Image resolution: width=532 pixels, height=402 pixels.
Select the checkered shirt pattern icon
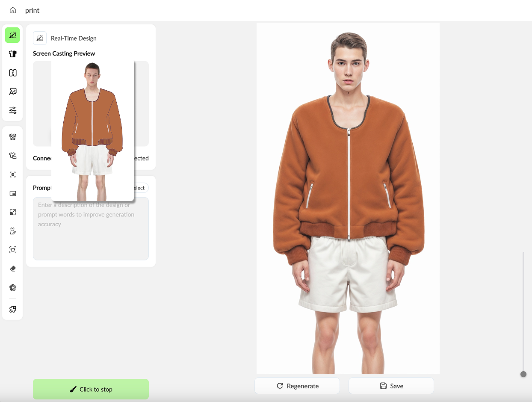(12, 137)
